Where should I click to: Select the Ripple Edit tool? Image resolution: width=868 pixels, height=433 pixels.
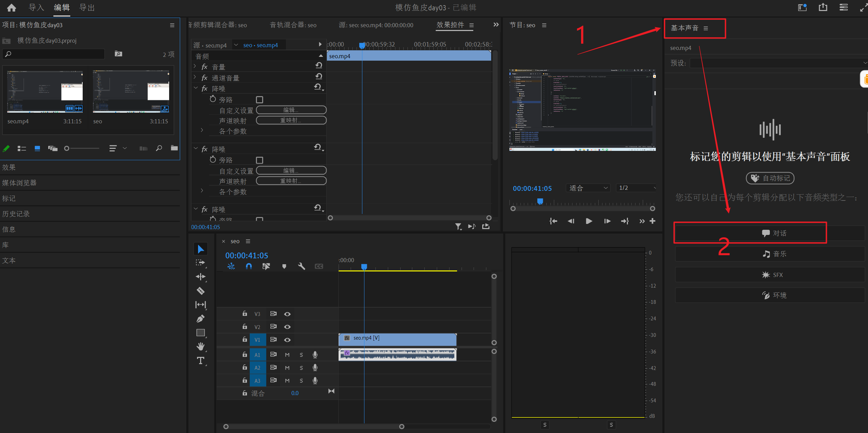(200, 277)
